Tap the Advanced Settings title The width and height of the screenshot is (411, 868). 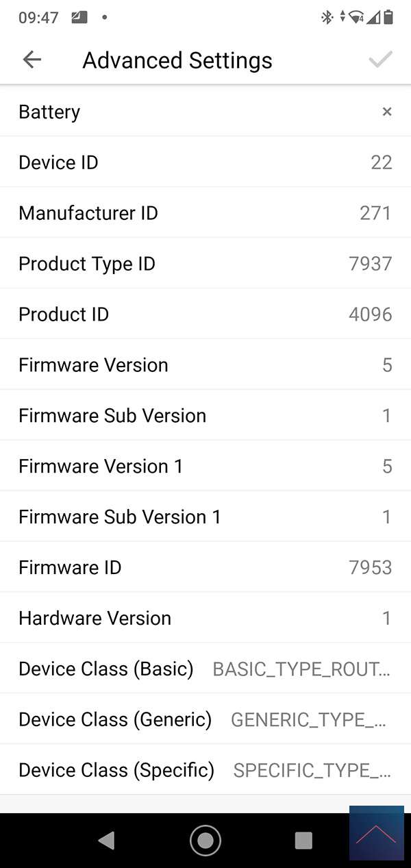point(177,60)
